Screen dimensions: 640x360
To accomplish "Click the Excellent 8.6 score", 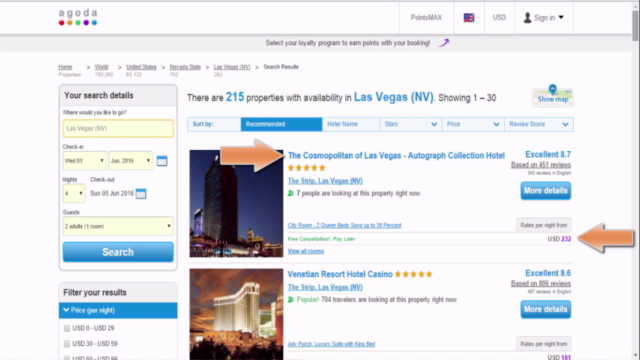I will click(548, 273).
